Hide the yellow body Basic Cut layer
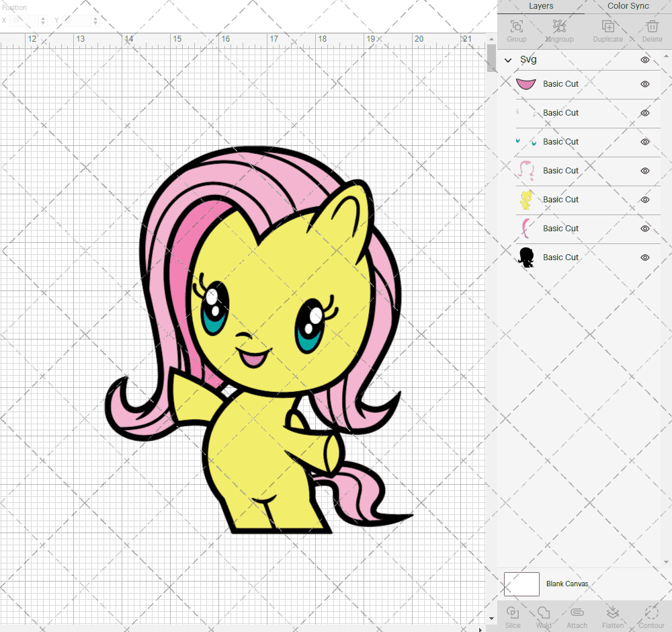The width and height of the screenshot is (672, 632). 645,200
